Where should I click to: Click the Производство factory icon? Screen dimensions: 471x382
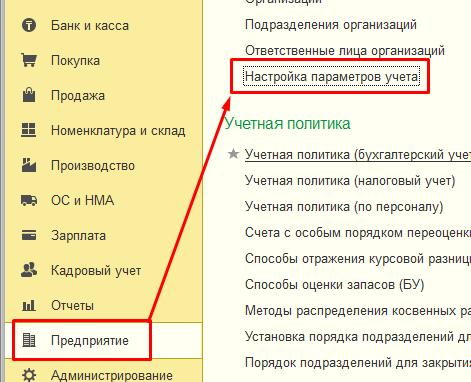(29, 165)
